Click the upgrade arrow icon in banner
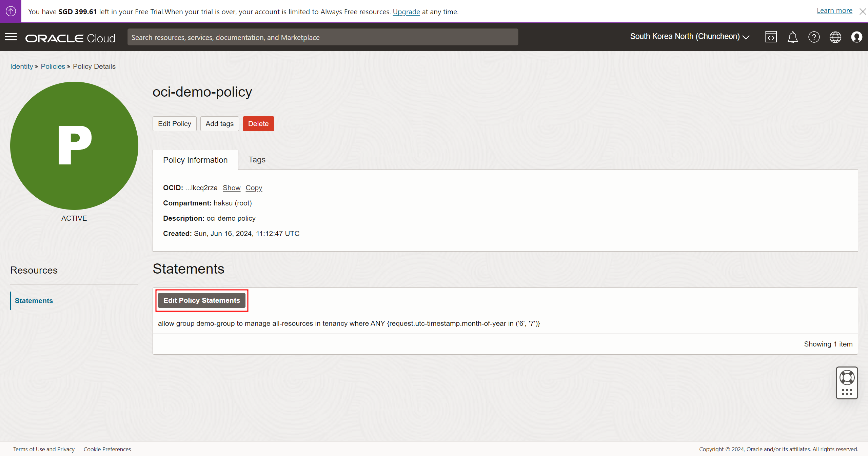Image resolution: width=868 pixels, height=456 pixels. [11, 11]
